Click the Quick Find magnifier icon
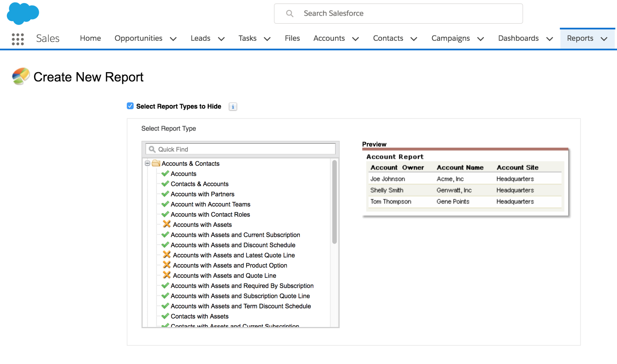 (x=152, y=149)
